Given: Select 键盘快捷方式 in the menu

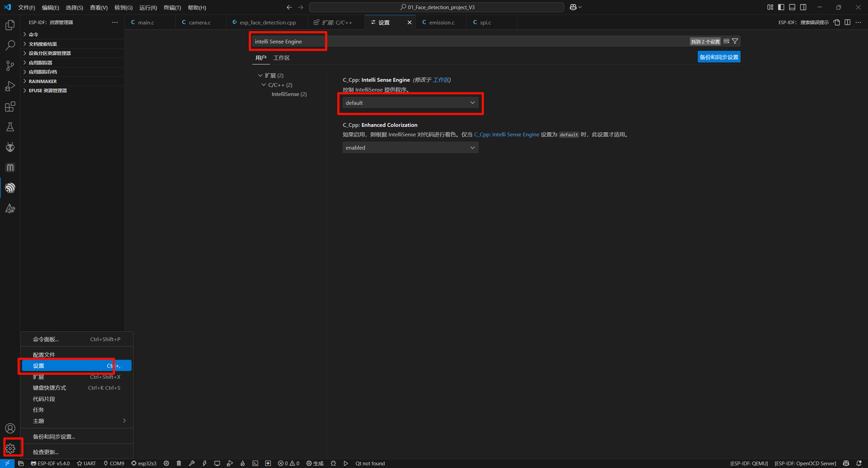Looking at the screenshot, I should (x=50, y=388).
